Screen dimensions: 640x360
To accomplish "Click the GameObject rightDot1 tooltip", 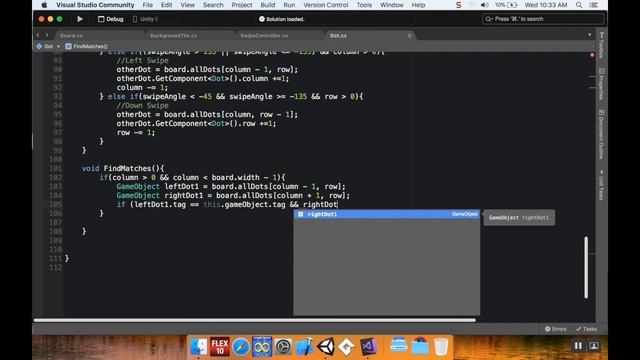I will (519, 218).
